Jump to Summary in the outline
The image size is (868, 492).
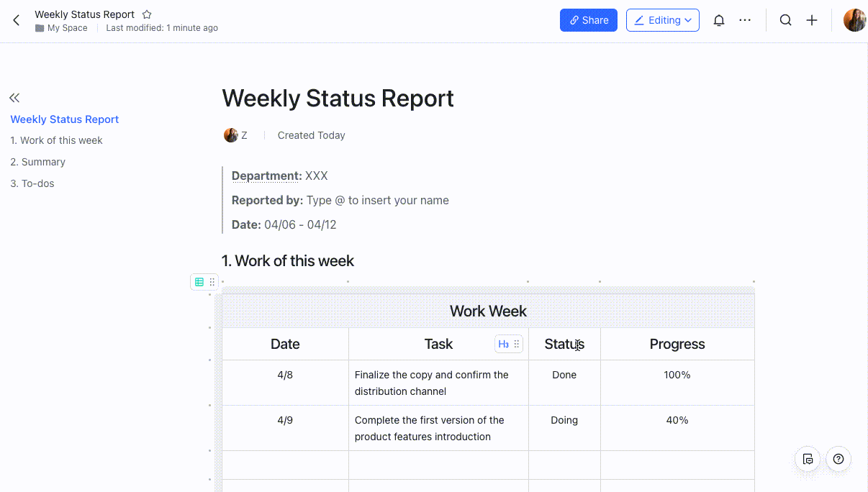pos(37,162)
